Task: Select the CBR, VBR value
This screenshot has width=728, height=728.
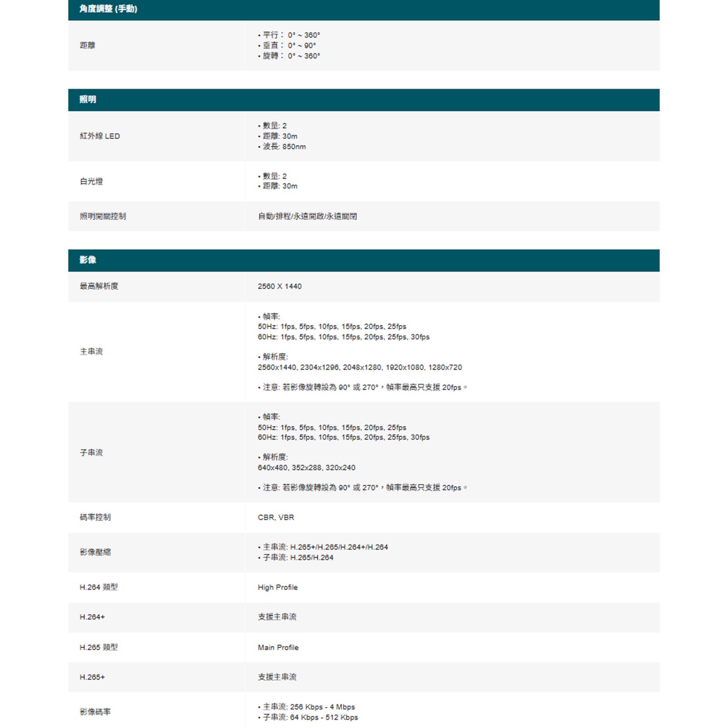Action: click(276, 517)
